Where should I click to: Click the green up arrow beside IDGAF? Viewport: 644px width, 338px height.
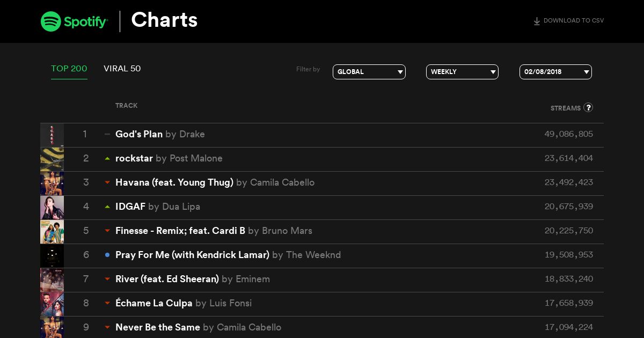coord(107,207)
